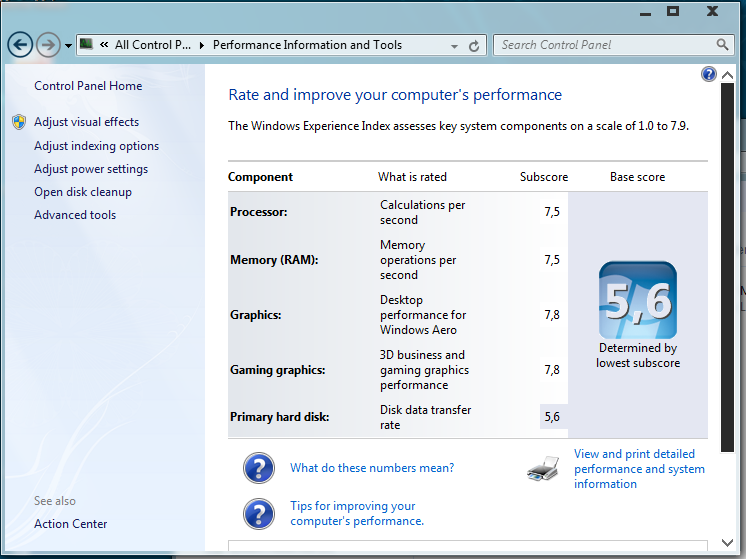
Task: Click the Processor row label
Action: tap(259, 212)
